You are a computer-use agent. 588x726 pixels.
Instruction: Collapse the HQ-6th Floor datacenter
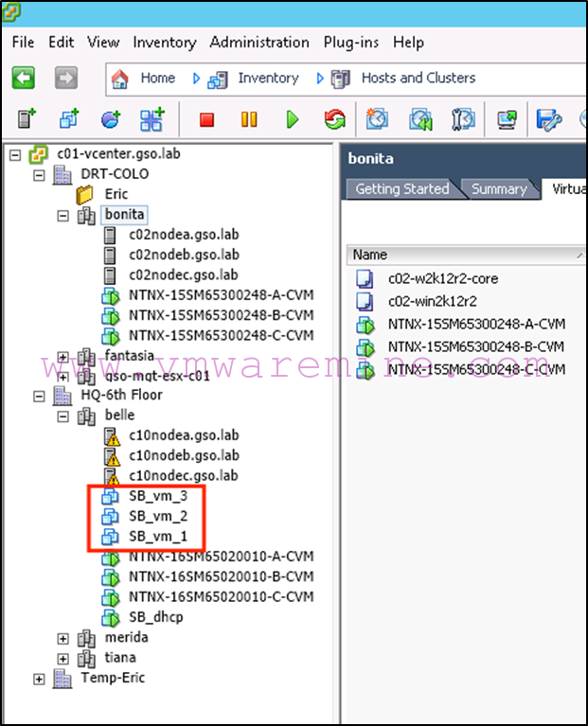[39, 397]
